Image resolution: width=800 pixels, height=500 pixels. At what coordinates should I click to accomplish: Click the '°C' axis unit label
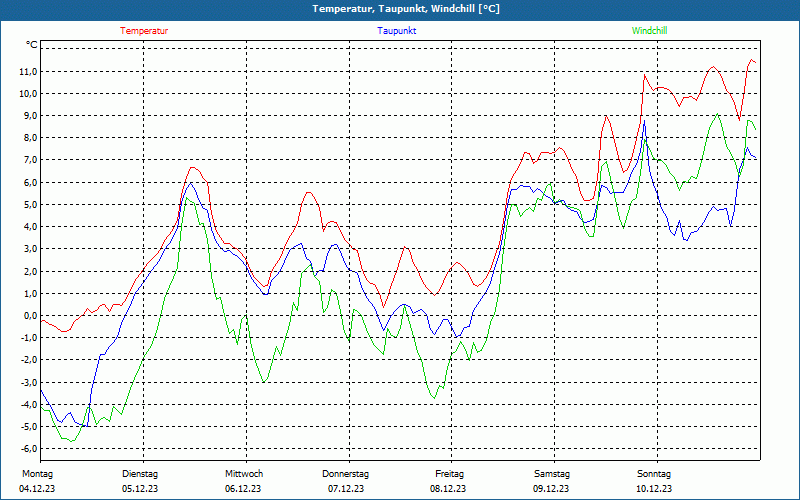coord(32,45)
